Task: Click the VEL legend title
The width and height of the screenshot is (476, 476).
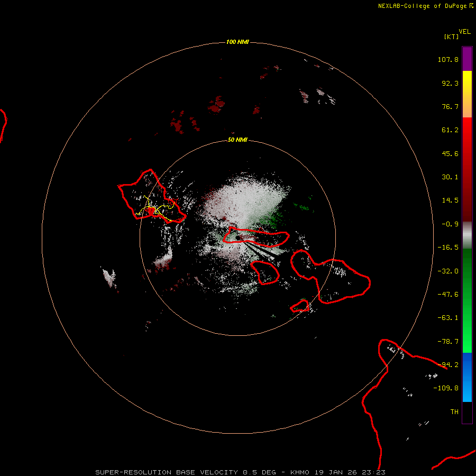Action: [x=464, y=32]
